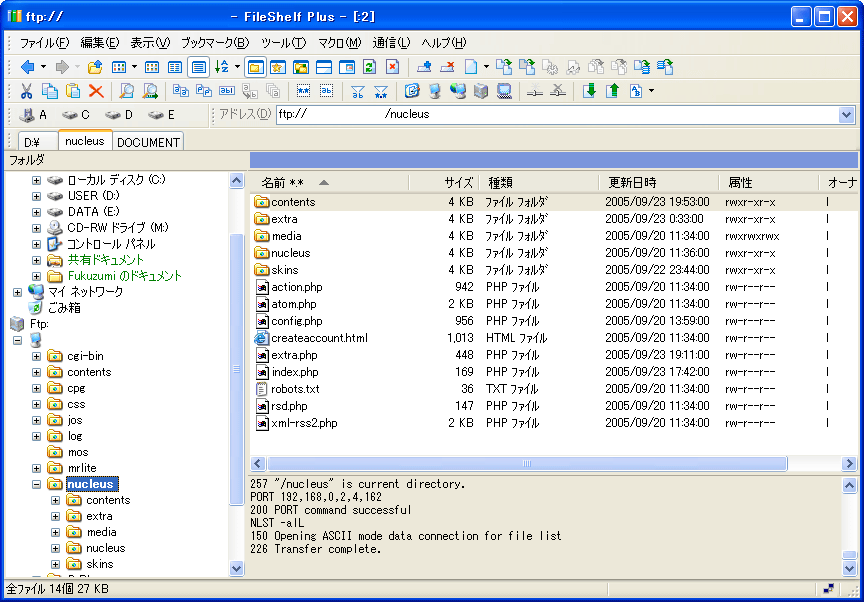Viewport: 864px width, 602px height.
Task: Toggle the folder tree pane icon
Action: tap(255, 67)
